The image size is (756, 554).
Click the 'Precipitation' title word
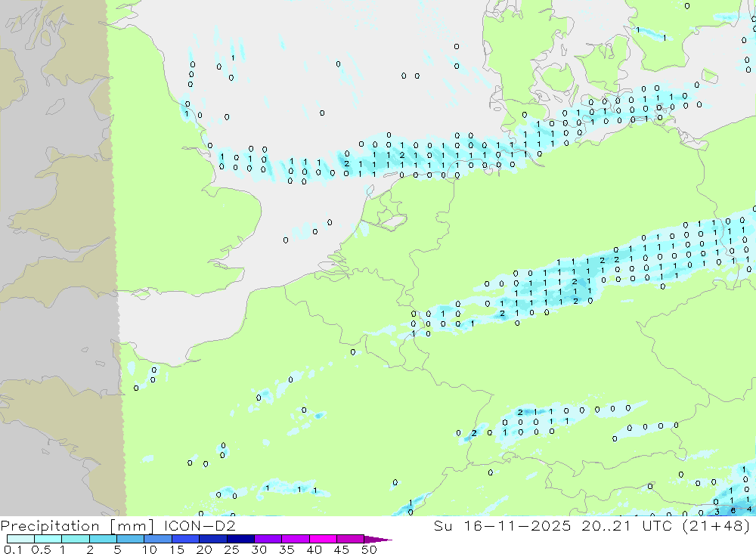coord(50,526)
